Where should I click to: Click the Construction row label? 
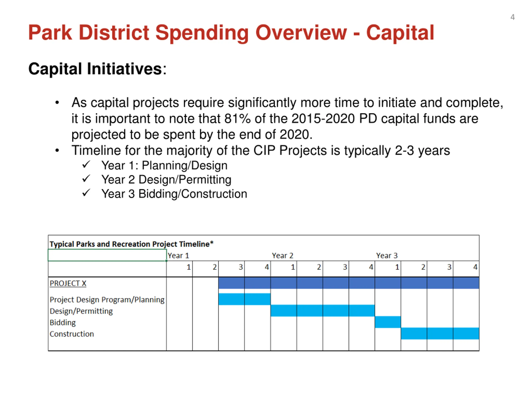[72, 334]
